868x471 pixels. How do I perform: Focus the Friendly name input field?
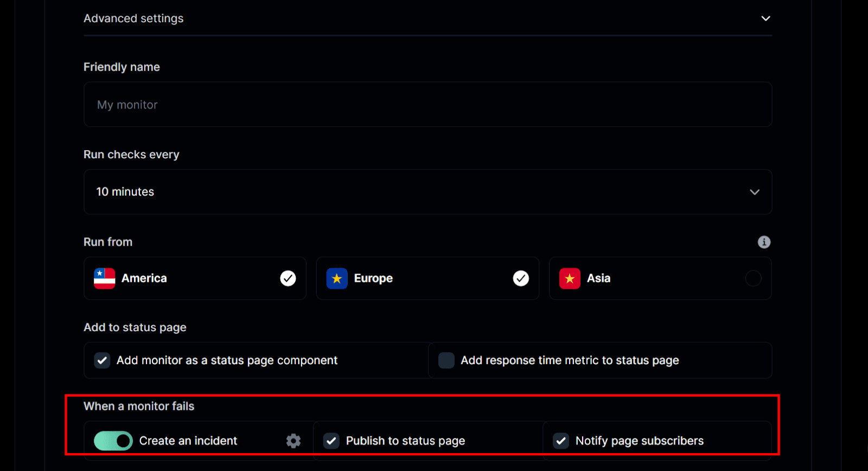point(427,105)
